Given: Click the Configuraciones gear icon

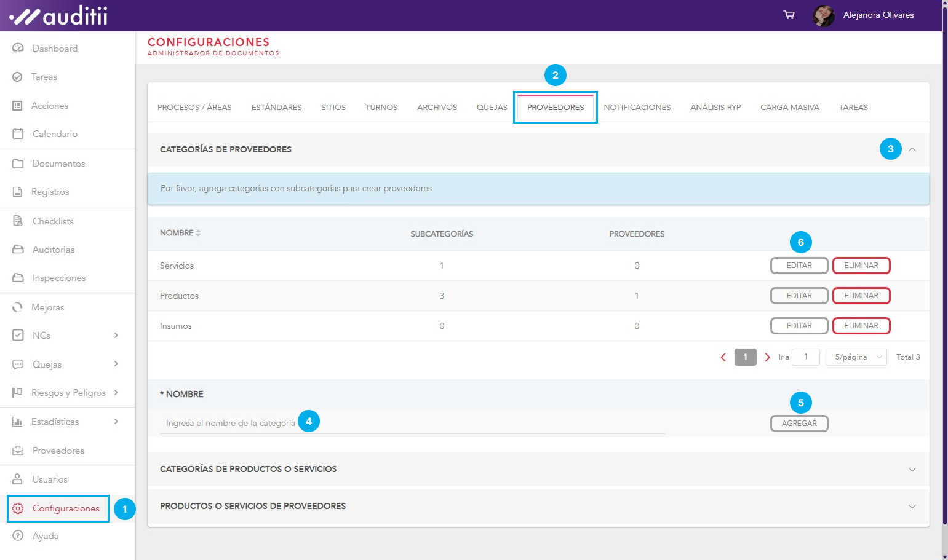Looking at the screenshot, I should [18, 508].
